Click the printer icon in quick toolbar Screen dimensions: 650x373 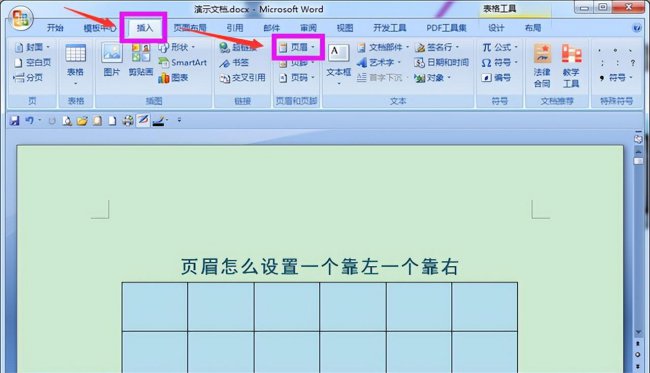(128, 121)
